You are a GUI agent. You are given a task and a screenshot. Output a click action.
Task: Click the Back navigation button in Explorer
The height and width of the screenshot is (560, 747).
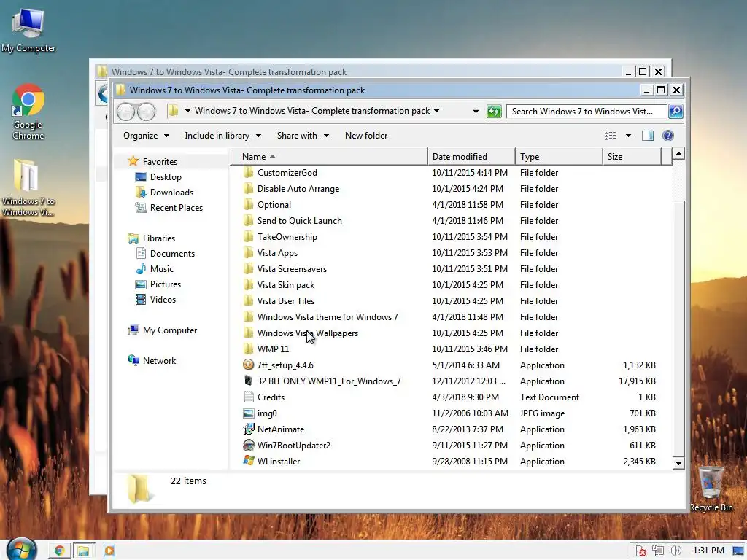(x=125, y=112)
